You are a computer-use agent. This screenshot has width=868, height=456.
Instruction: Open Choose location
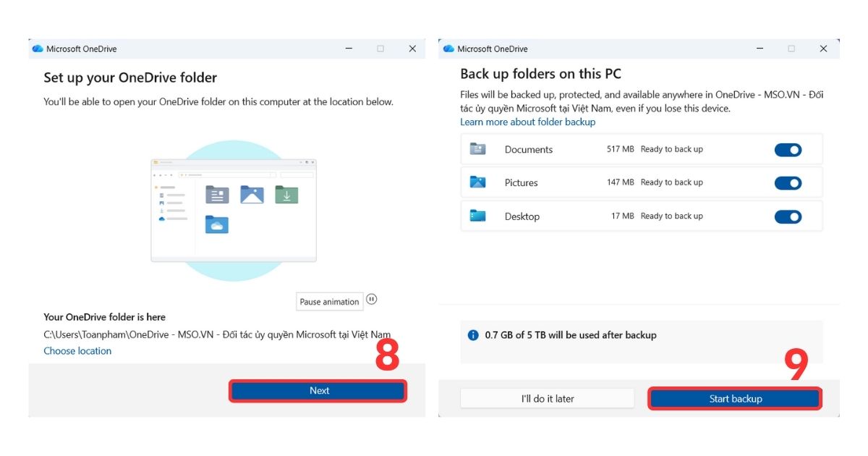click(77, 350)
